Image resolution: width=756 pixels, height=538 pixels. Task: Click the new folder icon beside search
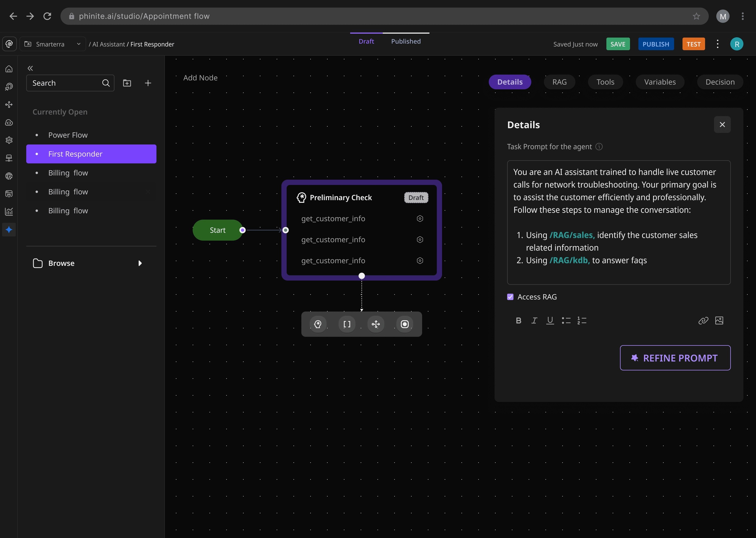click(x=127, y=83)
